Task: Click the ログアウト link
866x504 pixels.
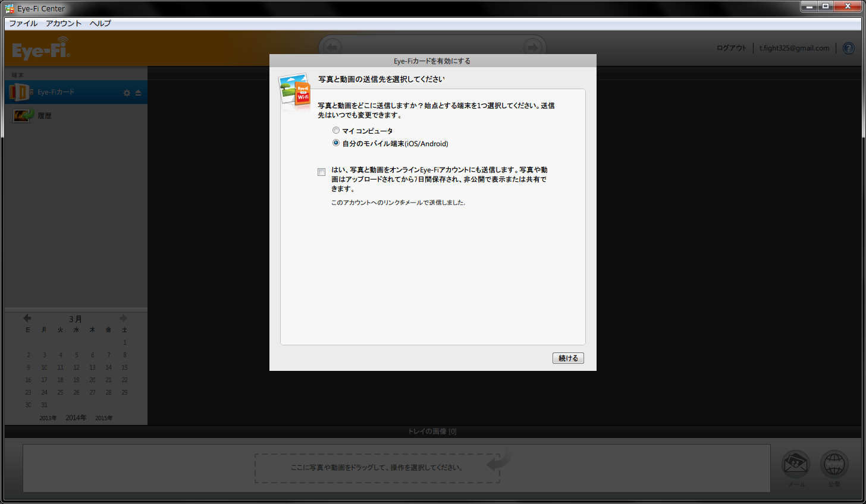Action: (731, 48)
